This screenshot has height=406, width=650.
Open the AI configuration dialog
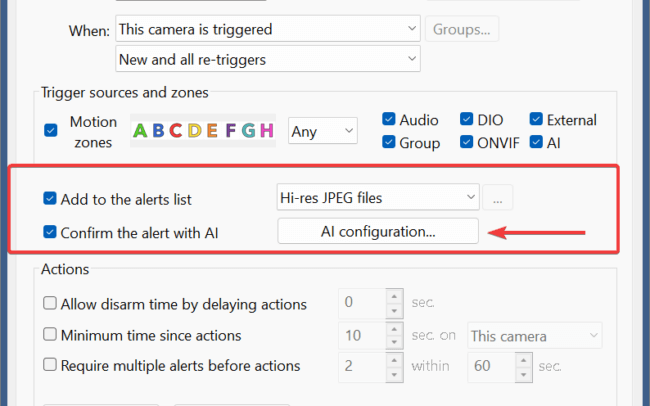(x=378, y=231)
